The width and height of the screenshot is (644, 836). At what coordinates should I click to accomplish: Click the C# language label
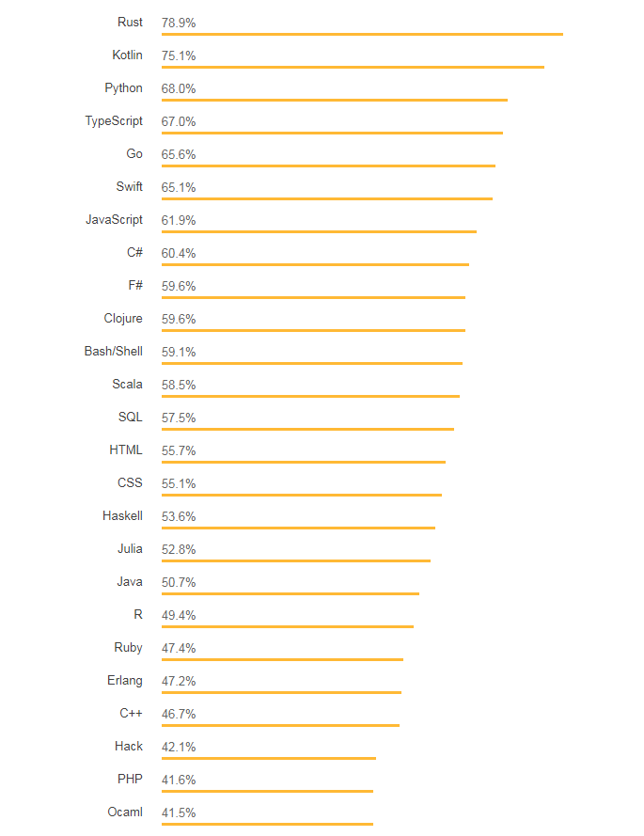[134, 253]
